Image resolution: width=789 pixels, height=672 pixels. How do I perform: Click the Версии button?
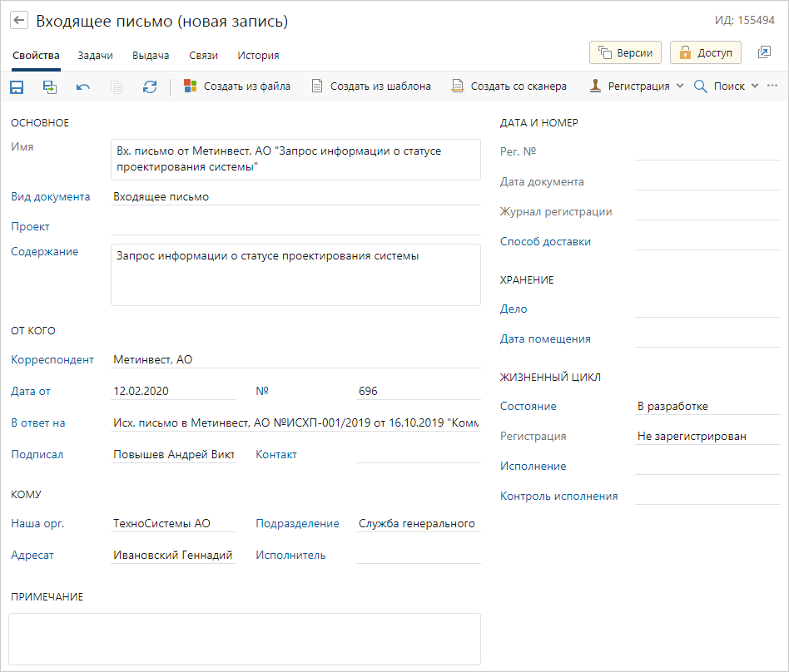pos(626,52)
